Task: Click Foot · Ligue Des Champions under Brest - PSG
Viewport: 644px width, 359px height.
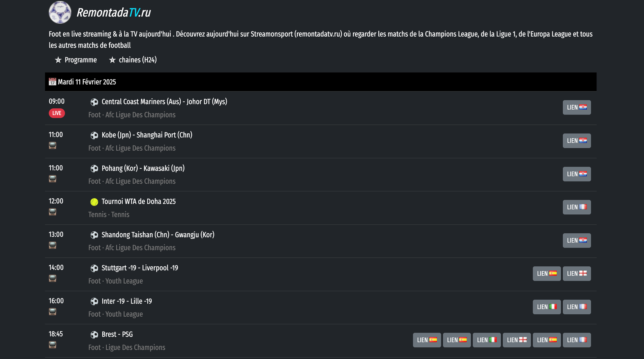Action: click(127, 347)
